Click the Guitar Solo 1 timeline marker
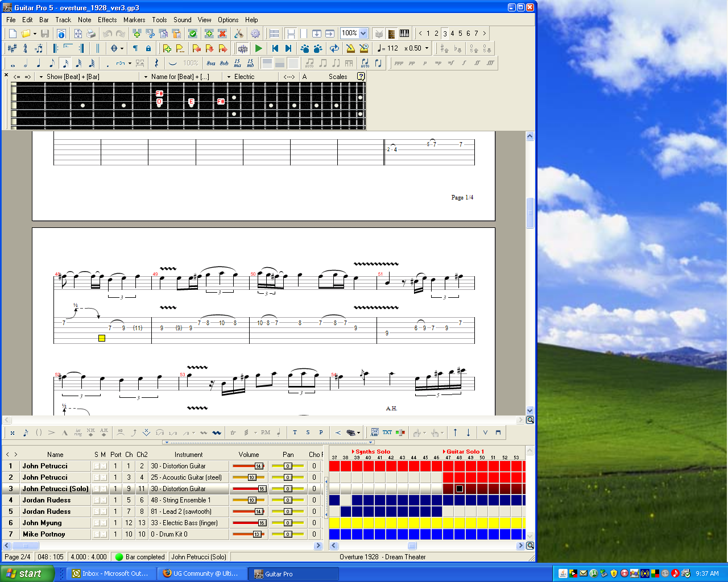 tap(464, 452)
